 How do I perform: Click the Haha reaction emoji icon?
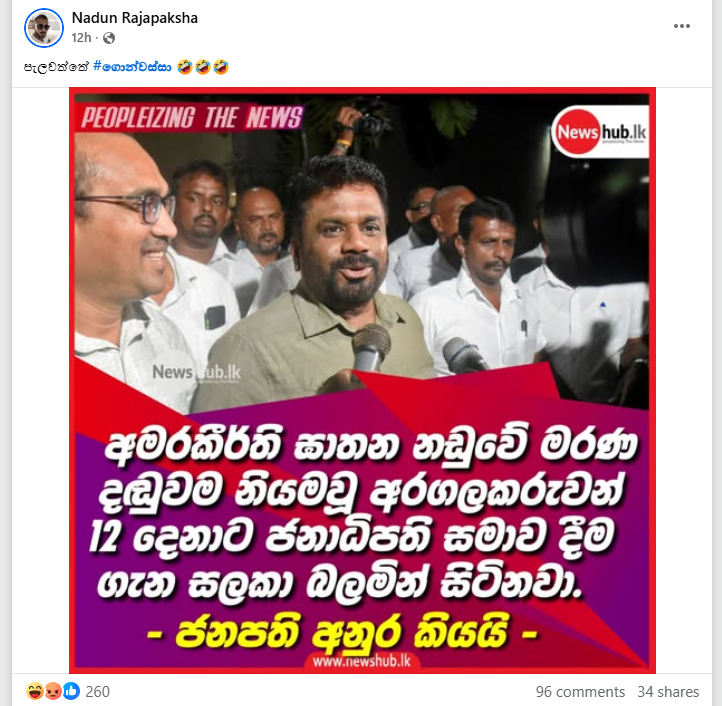coord(35,691)
